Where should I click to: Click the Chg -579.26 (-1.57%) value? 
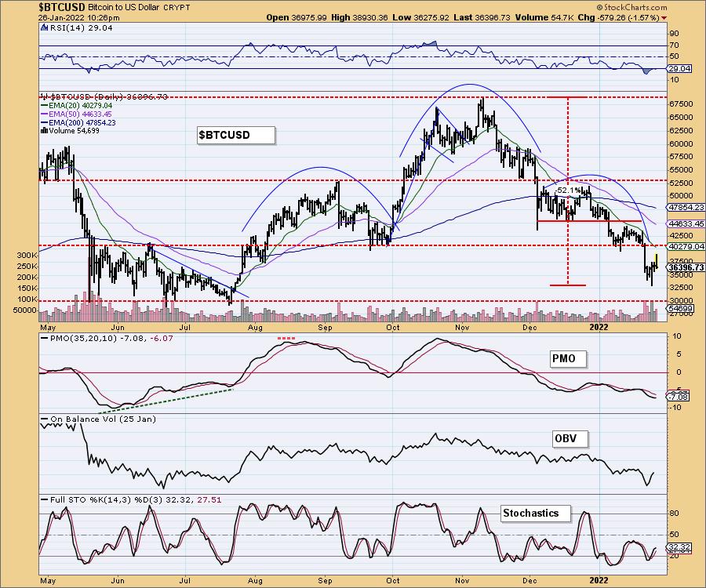(618, 17)
